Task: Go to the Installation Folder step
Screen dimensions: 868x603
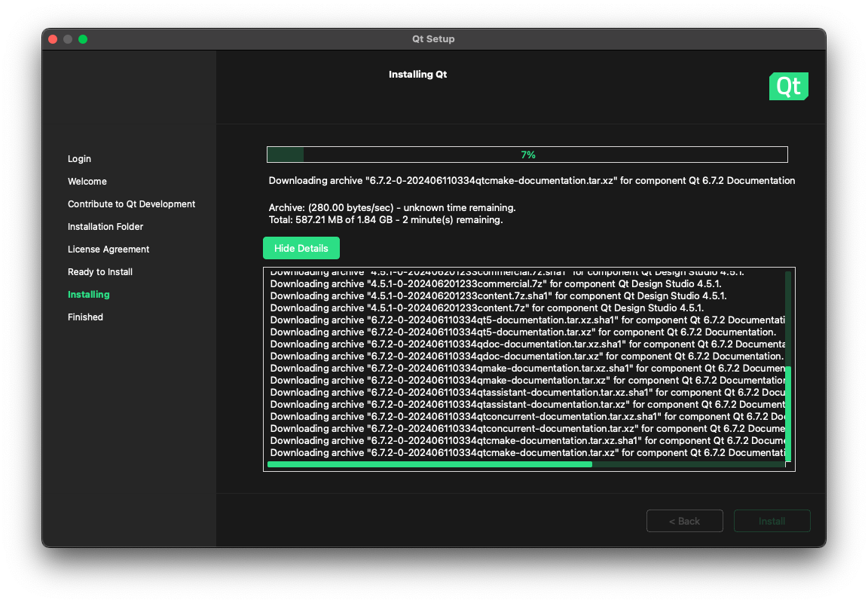Action: 105,227
